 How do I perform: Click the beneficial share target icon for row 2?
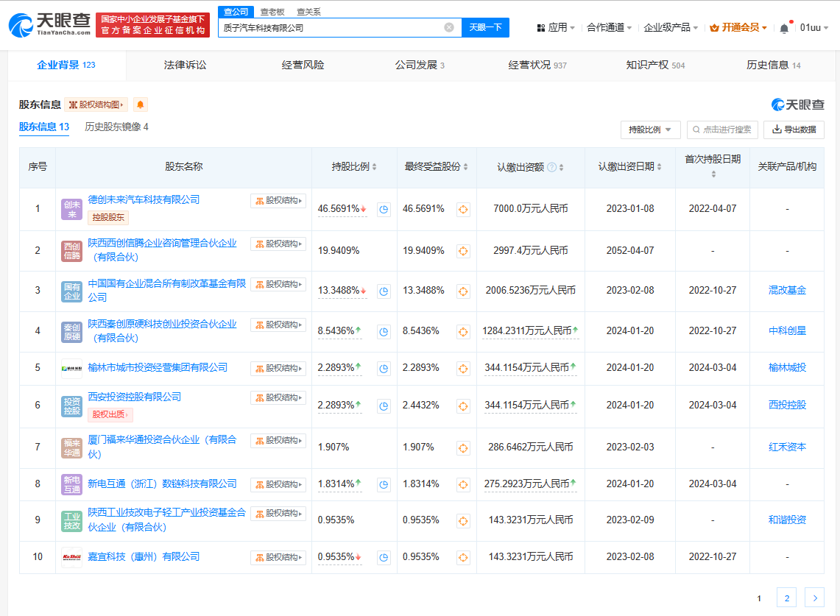tap(463, 251)
